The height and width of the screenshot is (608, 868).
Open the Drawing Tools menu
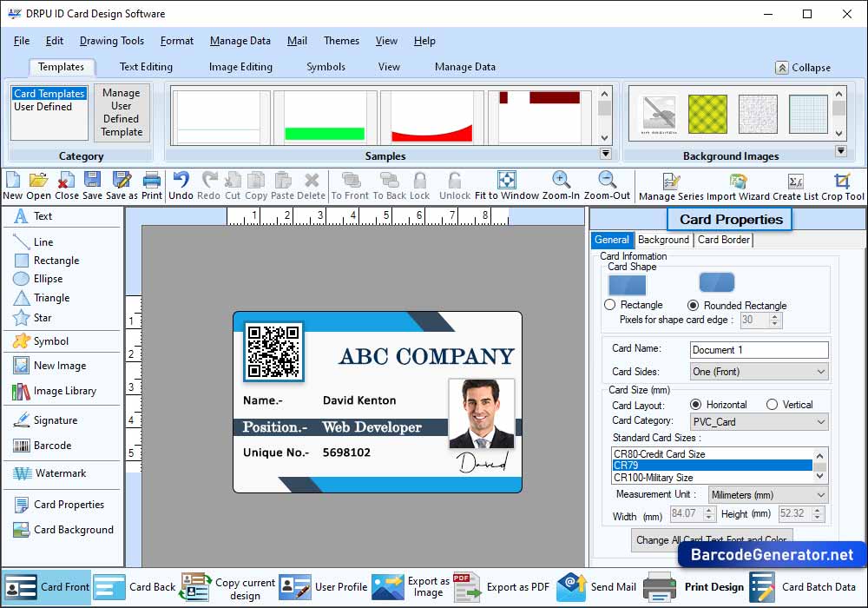click(x=112, y=41)
